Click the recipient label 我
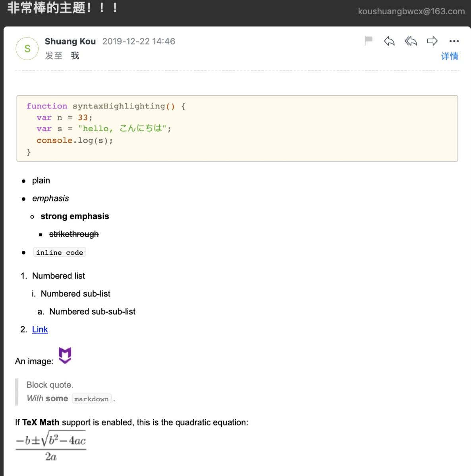Screen dimensions: 471x476 75,56
